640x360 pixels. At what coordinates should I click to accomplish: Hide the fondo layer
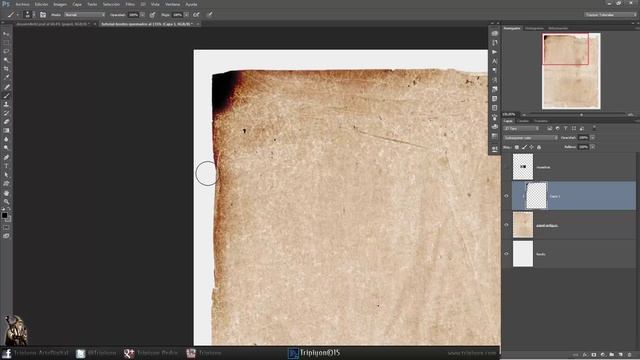click(x=507, y=254)
